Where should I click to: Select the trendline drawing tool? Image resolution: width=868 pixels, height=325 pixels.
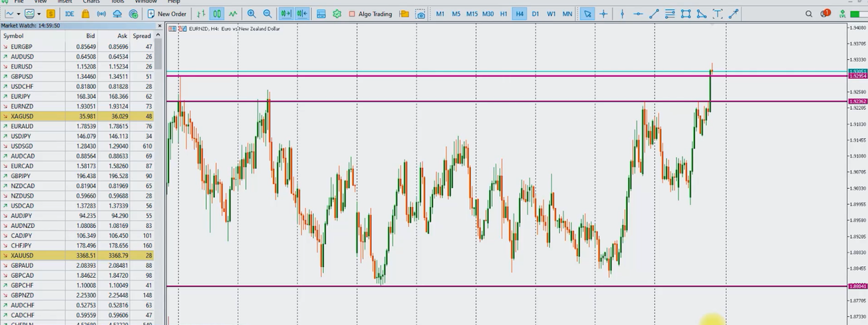click(654, 14)
